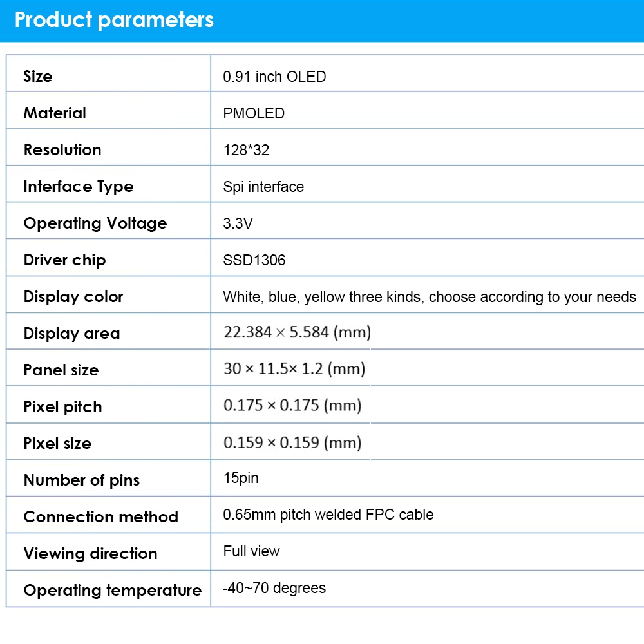Click the Display color row label

73,297
